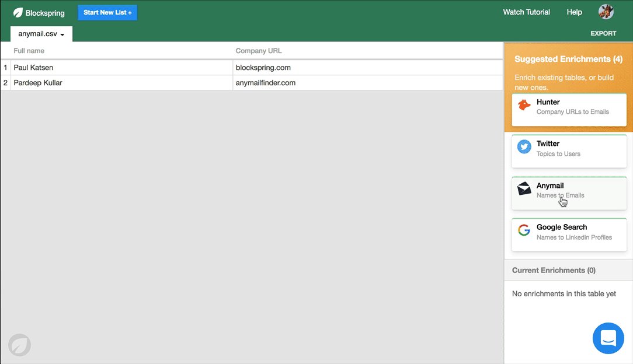Click the Blockspring leaf logo icon
This screenshot has height=364, width=633.
18,12
